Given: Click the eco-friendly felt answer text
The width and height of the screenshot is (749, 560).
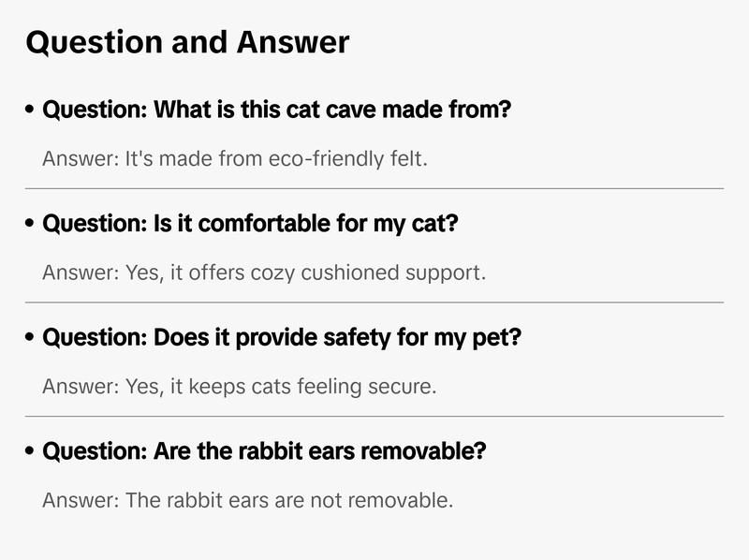Looking at the screenshot, I should point(234,159).
